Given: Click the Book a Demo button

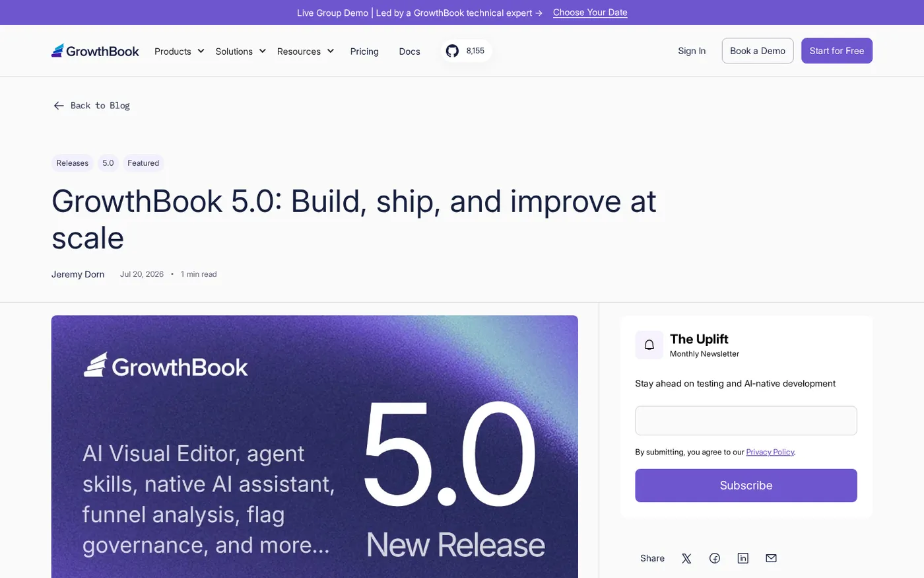Looking at the screenshot, I should (758, 51).
